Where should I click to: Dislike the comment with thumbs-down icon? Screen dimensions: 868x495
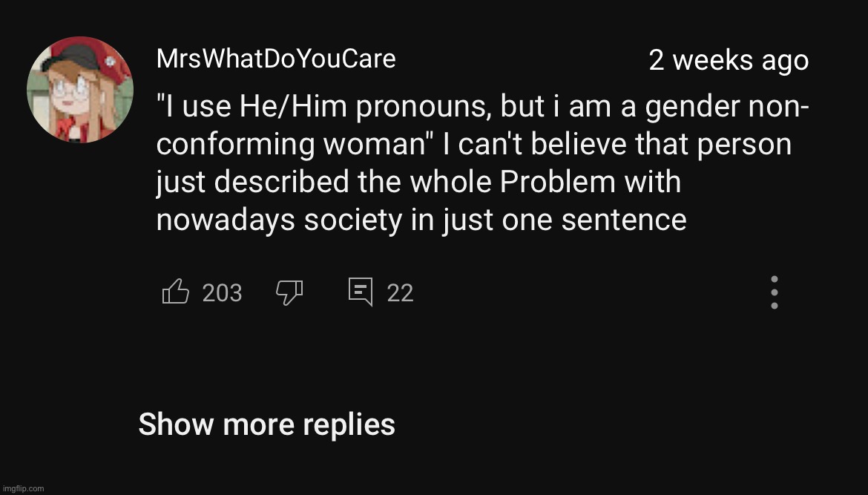289,292
